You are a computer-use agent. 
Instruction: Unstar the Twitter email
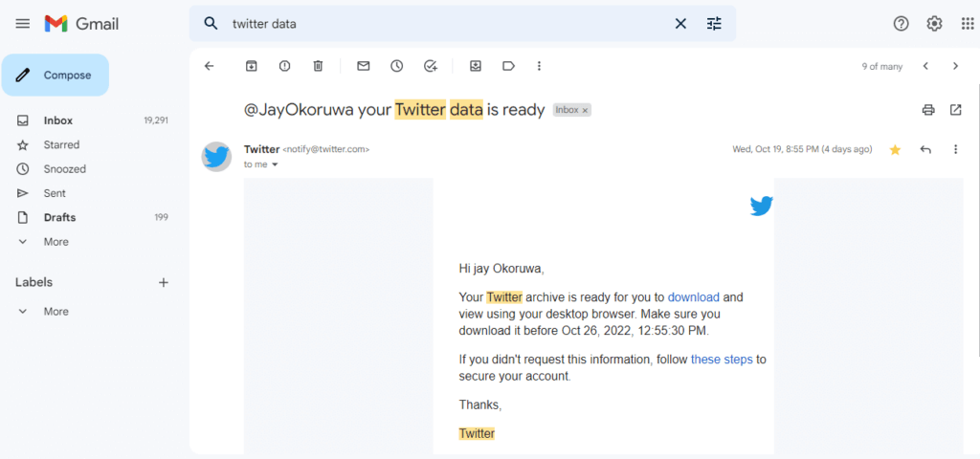pos(895,150)
